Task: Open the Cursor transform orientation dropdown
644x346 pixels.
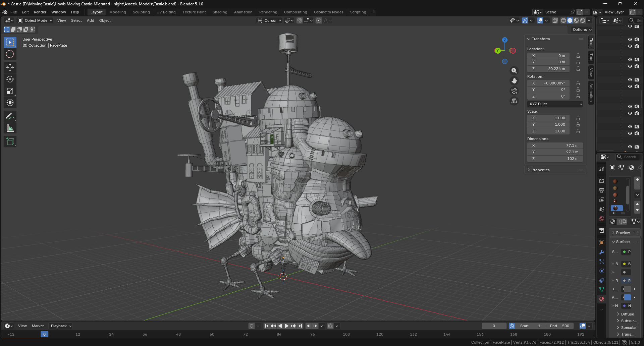Action: [270, 20]
